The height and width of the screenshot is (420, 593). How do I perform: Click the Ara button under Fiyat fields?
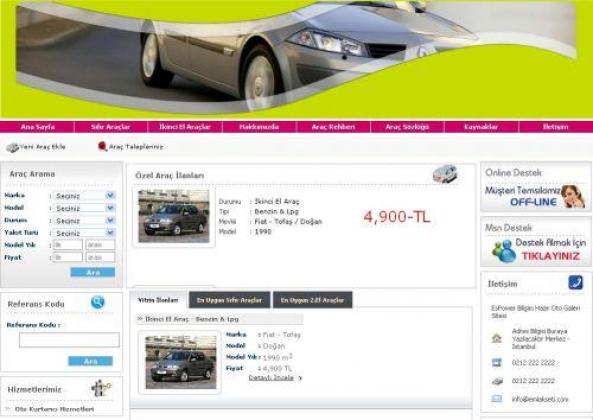pos(93,272)
